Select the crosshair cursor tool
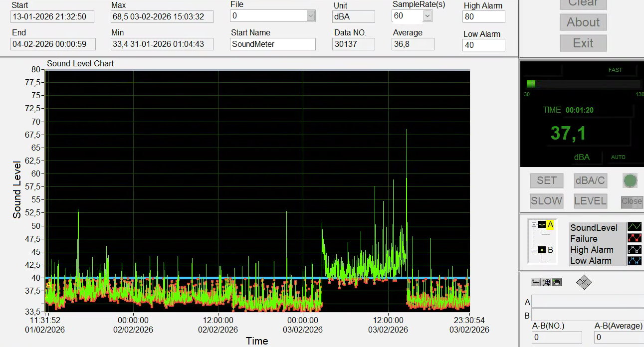Screen dimensions: 644x347 [x=536, y=282]
